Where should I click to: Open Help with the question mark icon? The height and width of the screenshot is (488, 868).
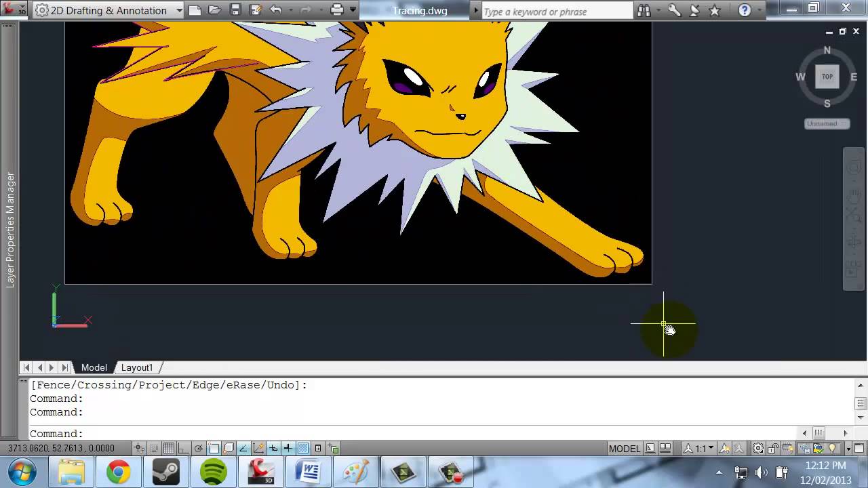pos(745,11)
